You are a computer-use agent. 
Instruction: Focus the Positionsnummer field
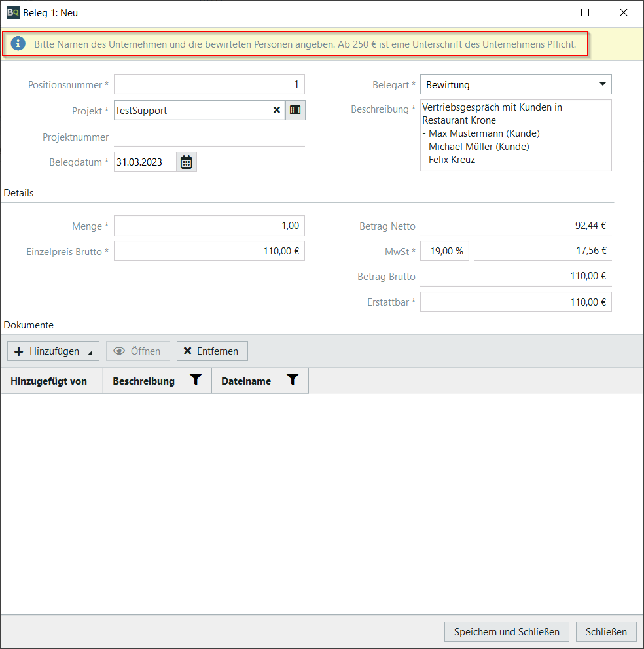(x=209, y=84)
